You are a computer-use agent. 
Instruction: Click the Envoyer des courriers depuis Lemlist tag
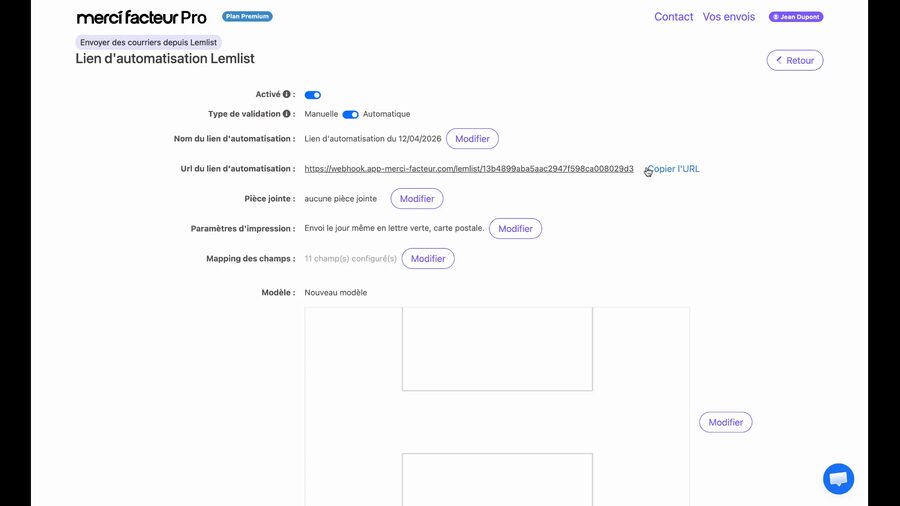pyautogui.click(x=148, y=42)
